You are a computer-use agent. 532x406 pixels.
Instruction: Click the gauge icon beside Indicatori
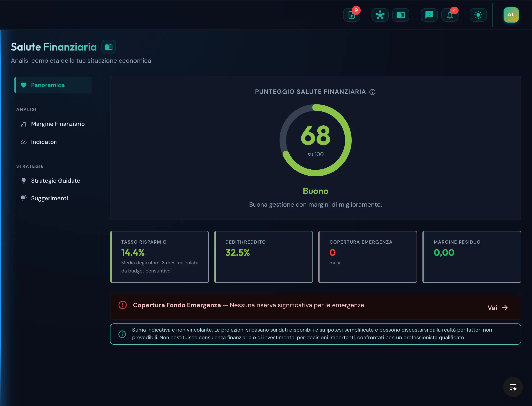coord(24,142)
